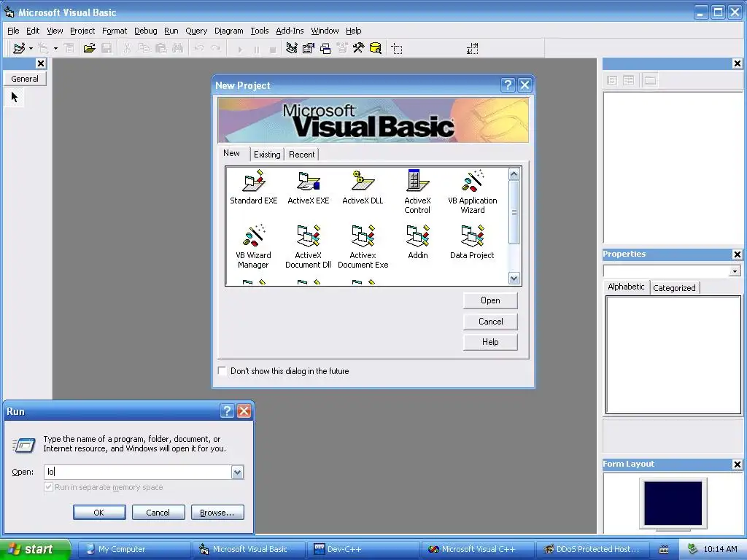
Task: Select the Activex Document Exe project
Action: click(363, 246)
